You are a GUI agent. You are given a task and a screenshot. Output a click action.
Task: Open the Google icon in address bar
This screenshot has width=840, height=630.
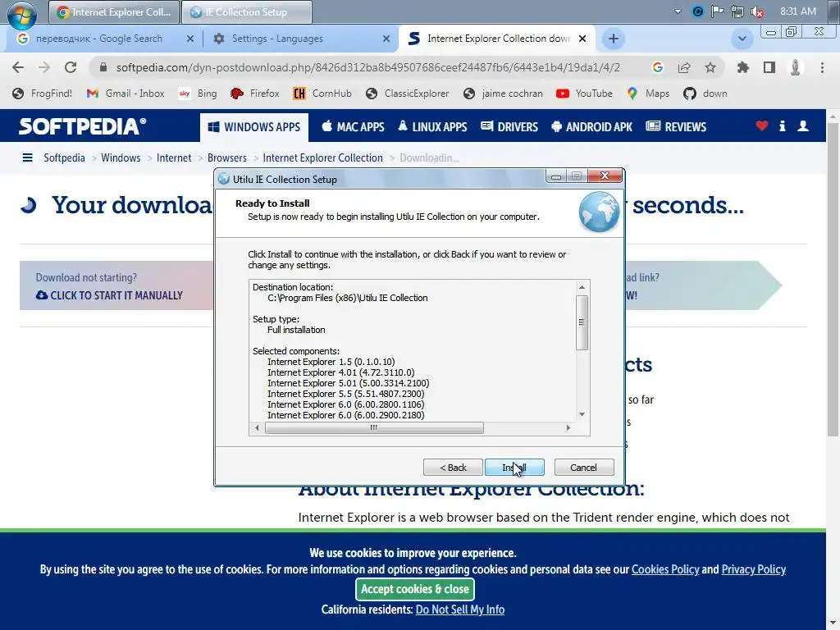[657, 67]
